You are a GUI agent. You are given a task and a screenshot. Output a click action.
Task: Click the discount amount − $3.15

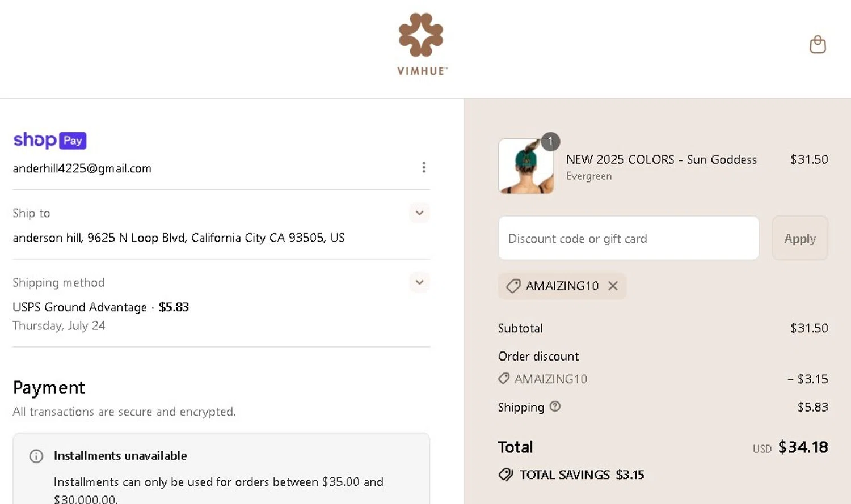click(x=808, y=379)
